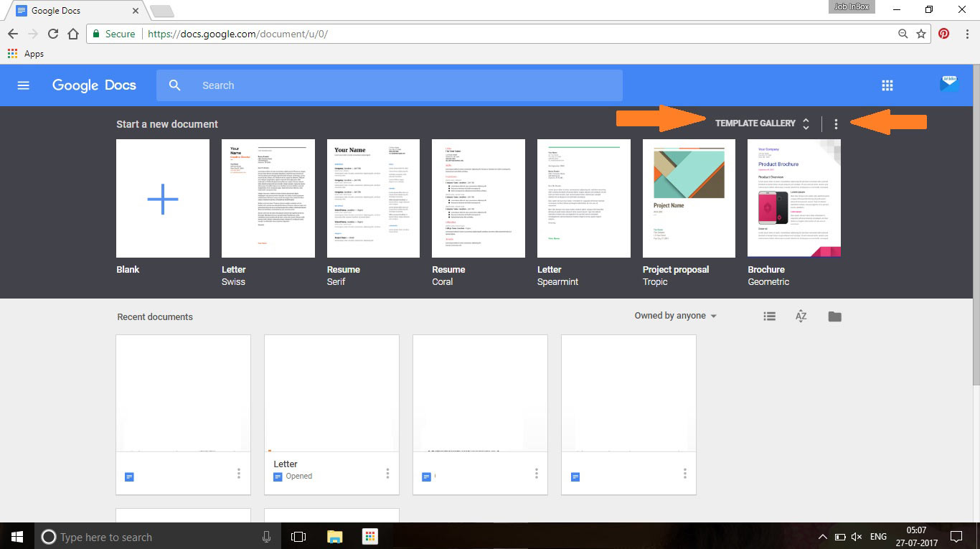Open more options for first recent document
Image resolution: width=980 pixels, height=549 pixels.
(239, 473)
